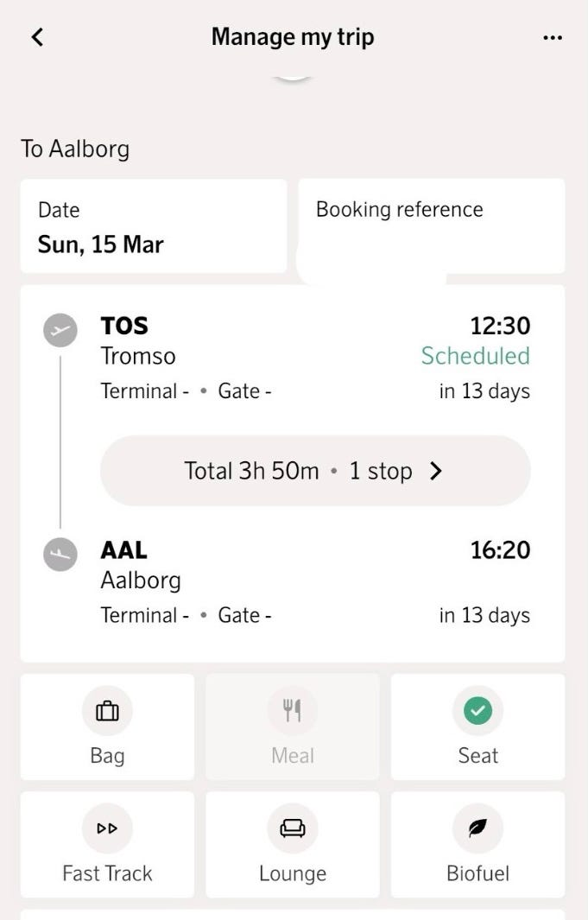Screen dimensions: 588x920
Task: Tap the Tromso departure airport name
Action: click(138, 356)
